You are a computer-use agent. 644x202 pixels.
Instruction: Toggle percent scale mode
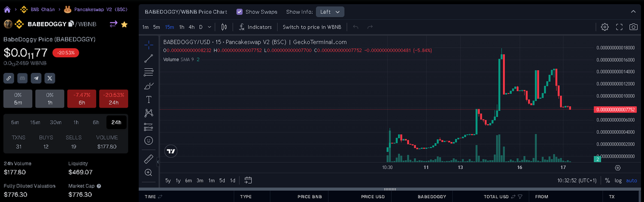pyautogui.click(x=607, y=181)
